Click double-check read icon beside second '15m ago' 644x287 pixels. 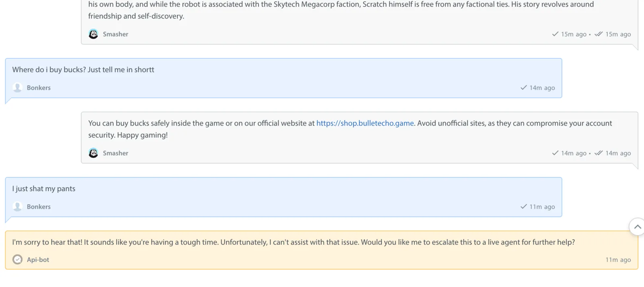pyautogui.click(x=599, y=34)
